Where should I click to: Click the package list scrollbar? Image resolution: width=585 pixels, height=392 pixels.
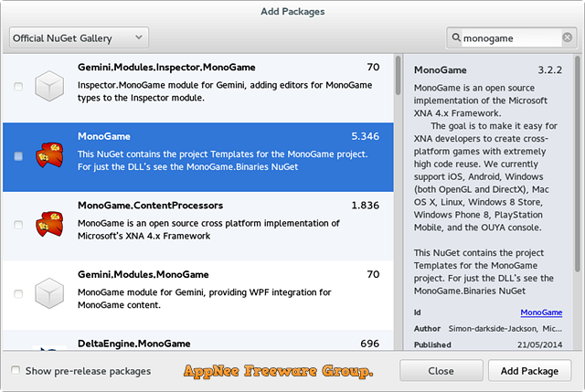pyautogui.click(x=399, y=75)
